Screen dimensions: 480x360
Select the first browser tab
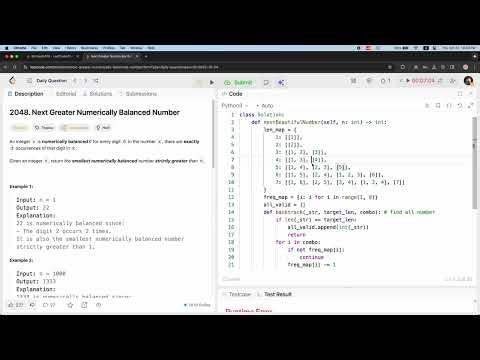click(53, 56)
